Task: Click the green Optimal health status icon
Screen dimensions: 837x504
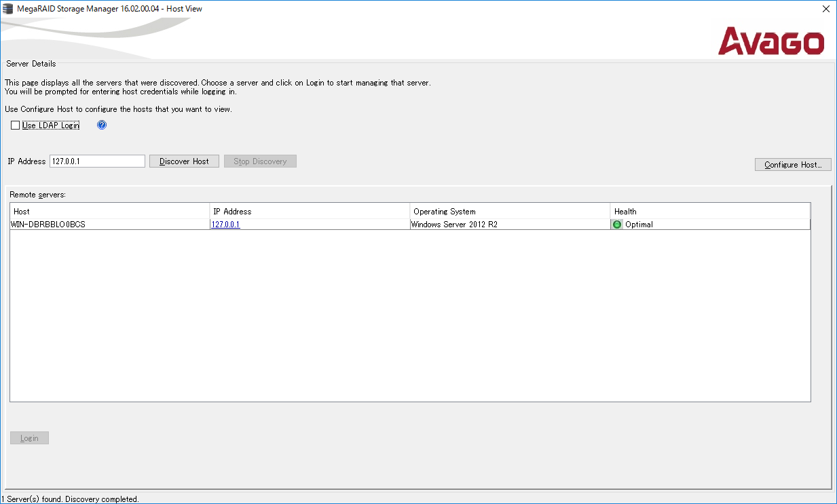Action: 617,225
